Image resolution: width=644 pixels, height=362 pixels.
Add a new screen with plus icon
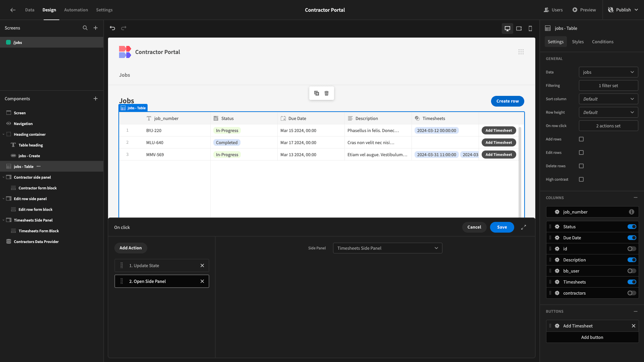tap(96, 28)
